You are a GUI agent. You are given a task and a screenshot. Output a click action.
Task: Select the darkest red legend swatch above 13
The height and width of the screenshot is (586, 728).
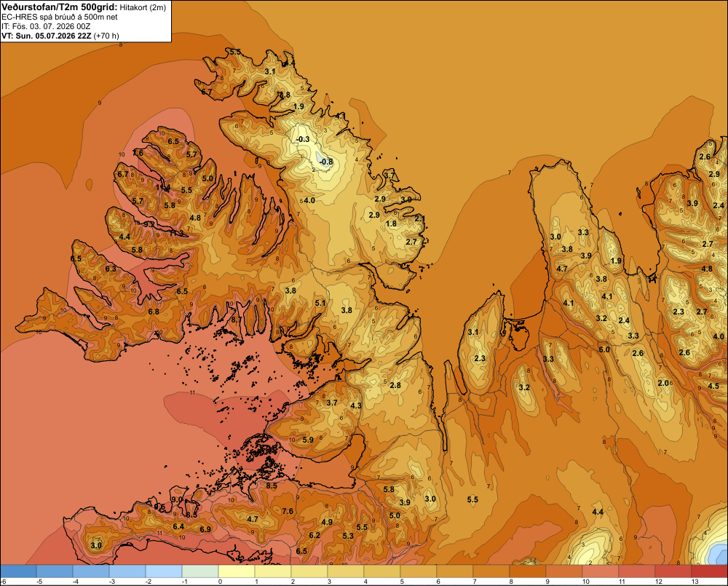pos(709,571)
